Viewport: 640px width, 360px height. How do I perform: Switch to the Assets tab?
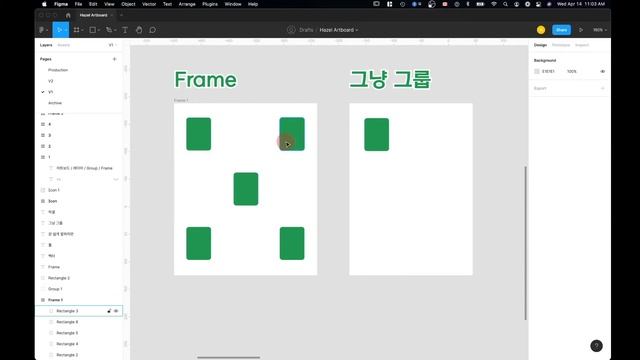[64, 45]
